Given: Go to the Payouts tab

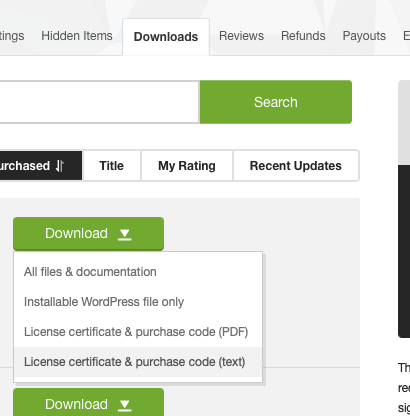Looking at the screenshot, I should point(364,36).
